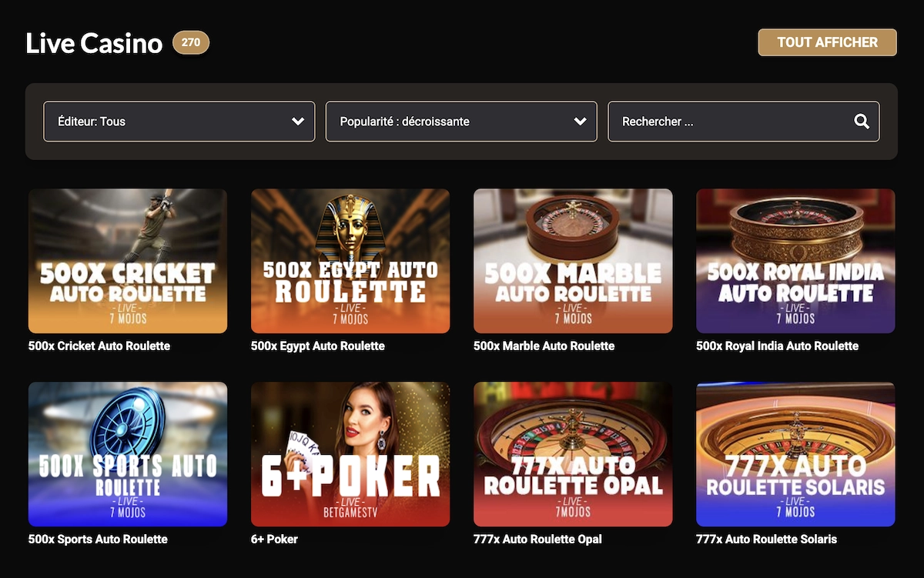The image size is (924, 578).
Task: Click the search magnifier icon
Action: pyautogui.click(x=862, y=121)
